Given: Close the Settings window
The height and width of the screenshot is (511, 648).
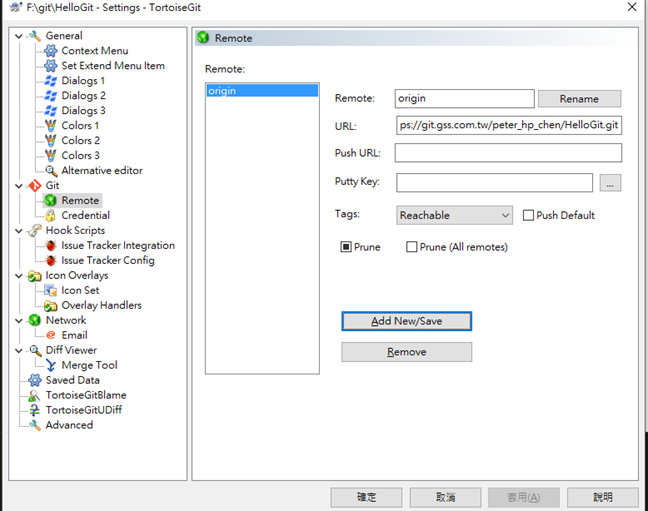Looking at the screenshot, I should click(632, 7).
